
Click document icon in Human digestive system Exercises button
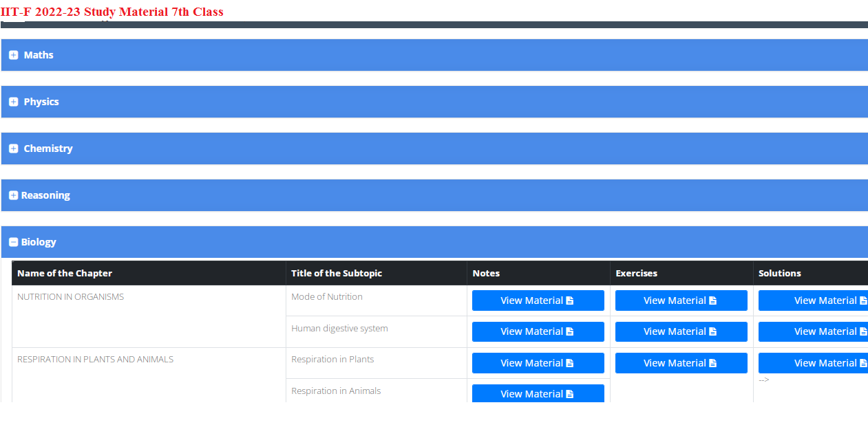(713, 331)
